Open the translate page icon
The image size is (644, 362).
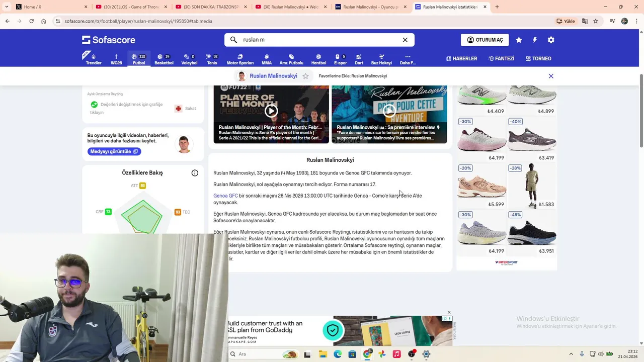(x=585, y=21)
